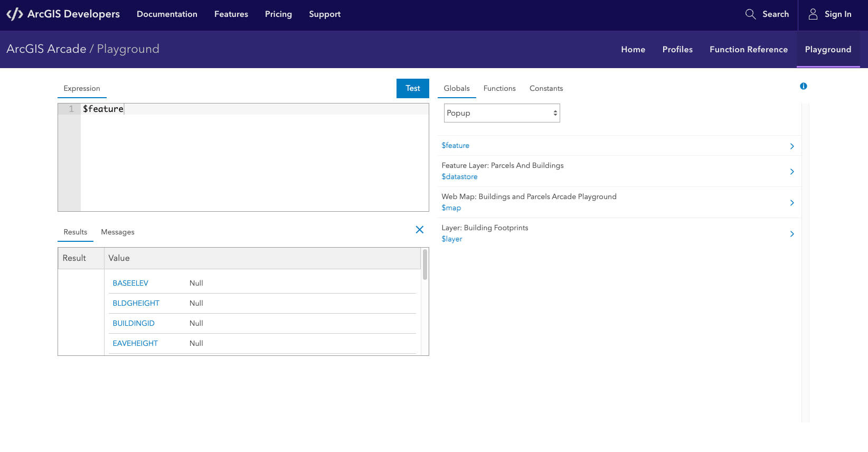Click the Null value beside BUILDINGID

click(x=196, y=323)
